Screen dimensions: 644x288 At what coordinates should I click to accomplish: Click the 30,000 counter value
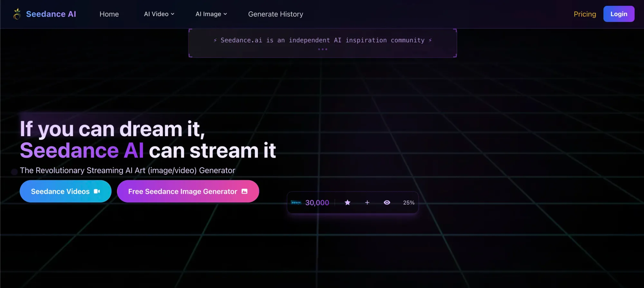click(x=317, y=202)
